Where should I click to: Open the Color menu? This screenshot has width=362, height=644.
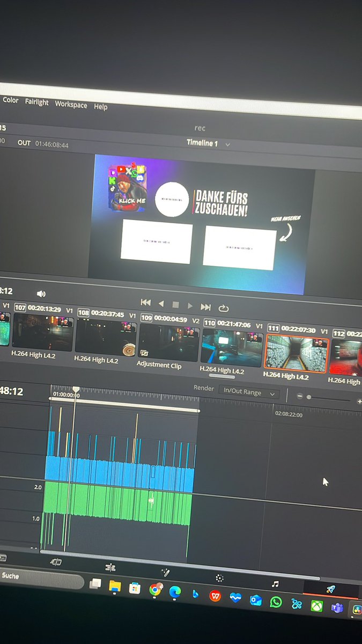(x=10, y=100)
